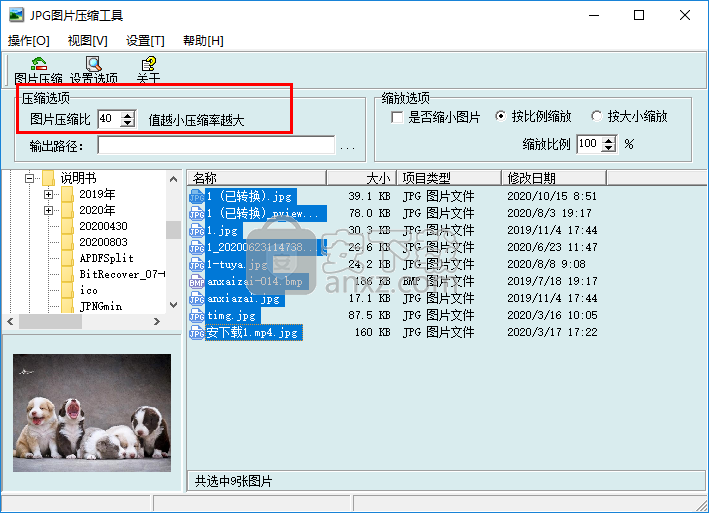The image size is (709, 513).
Task: Sort files by the 大小 column header
Action: click(361, 178)
